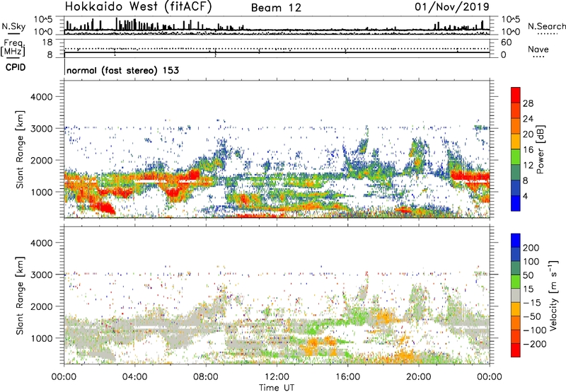This screenshot has height=392, width=566.
Task: Click the '12:00' time axis label
Action: [x=277, y=377]
